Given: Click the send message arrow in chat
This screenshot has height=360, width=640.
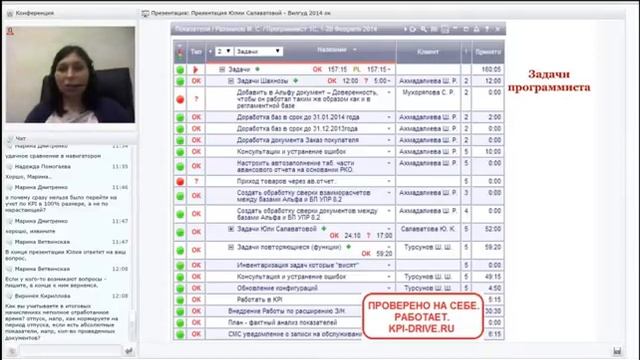Looking at the screenshot, I should click(x=129, y=351).
